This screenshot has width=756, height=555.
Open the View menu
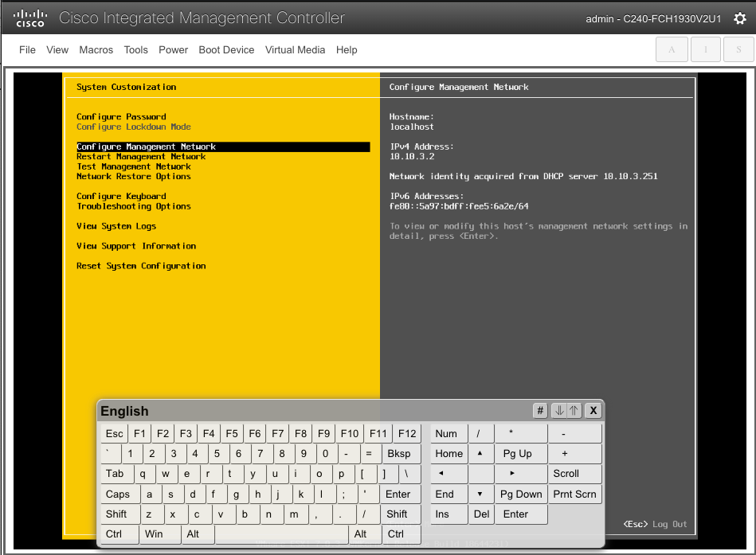point(57,49)
